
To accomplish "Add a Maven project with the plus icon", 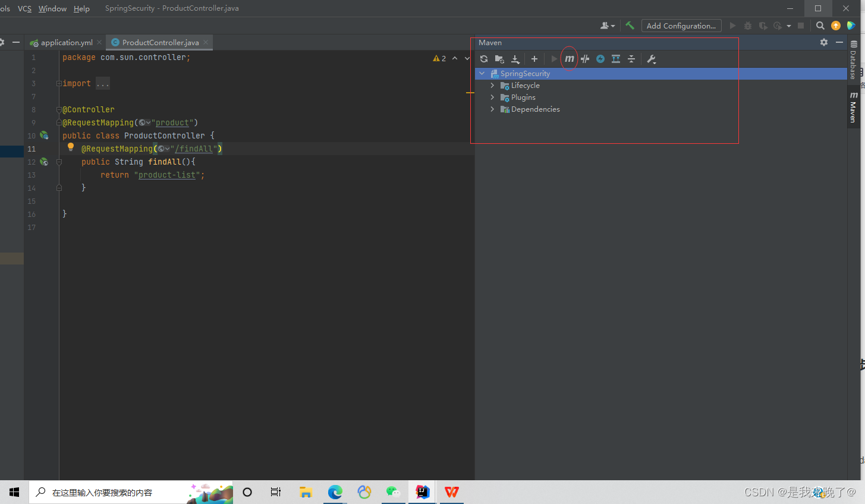I will [x=534, y=58].
